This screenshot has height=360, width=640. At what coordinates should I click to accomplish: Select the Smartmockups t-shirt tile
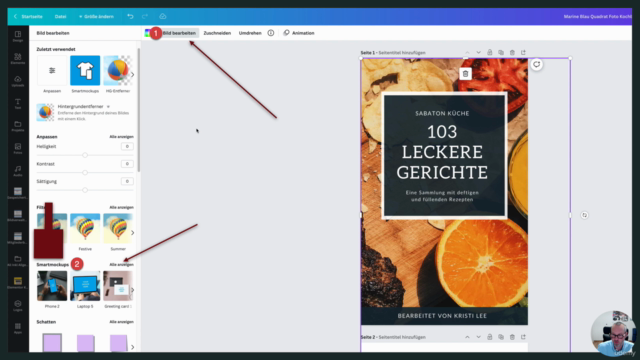[85, 71]
